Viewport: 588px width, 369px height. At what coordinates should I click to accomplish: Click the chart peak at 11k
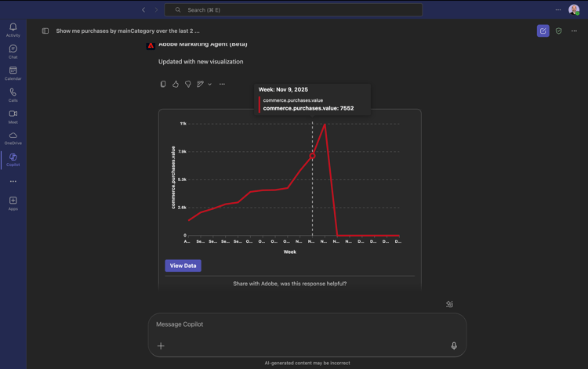(325, 125)
